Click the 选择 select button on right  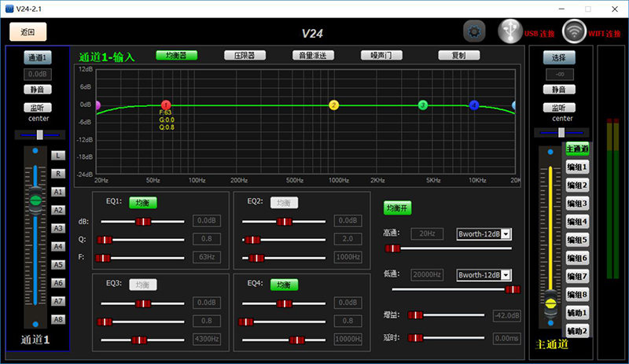coord(559,58)
